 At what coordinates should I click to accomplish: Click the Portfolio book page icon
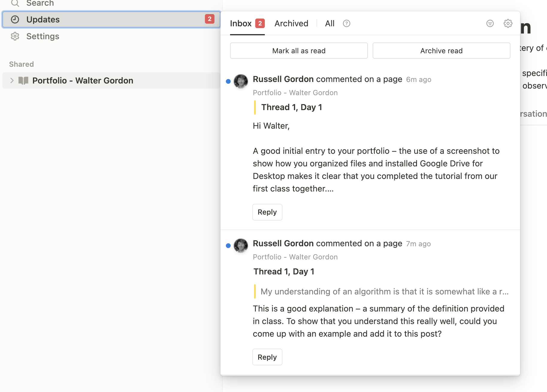pyautogui.click(x=23, y=80)
